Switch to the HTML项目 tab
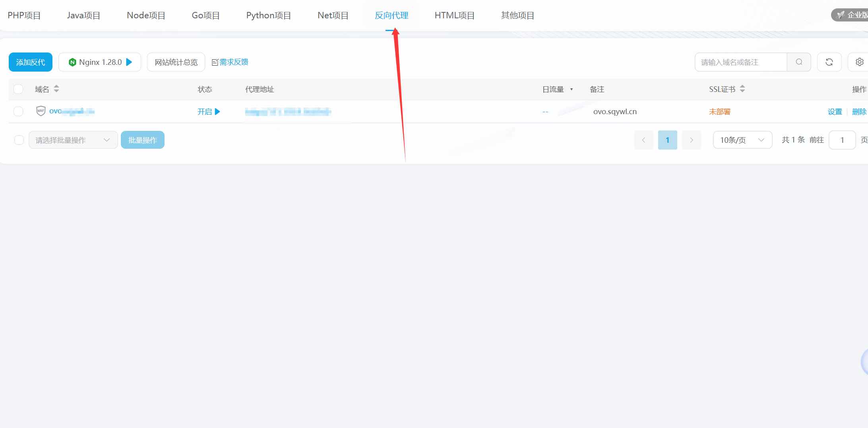 [455, 16]
